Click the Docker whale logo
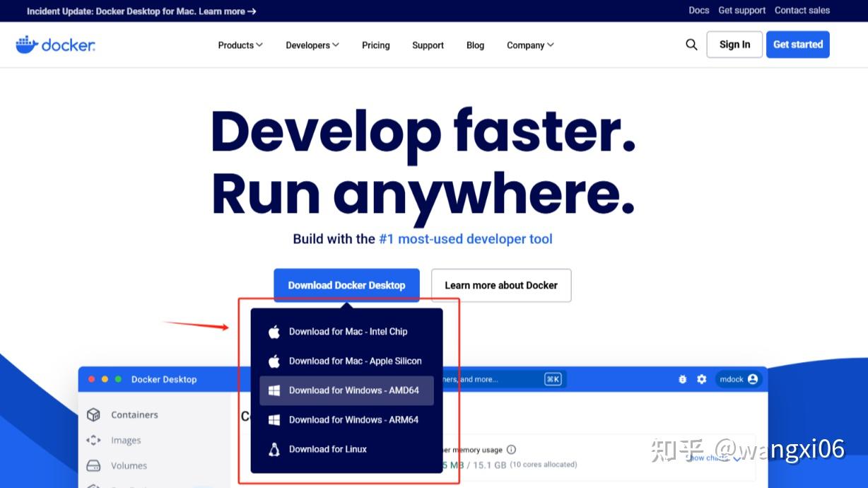 (55, 44)
